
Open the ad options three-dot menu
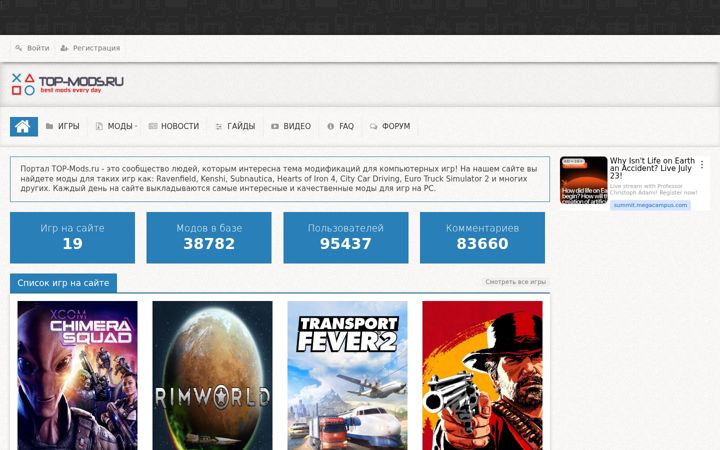pos(702,164)
